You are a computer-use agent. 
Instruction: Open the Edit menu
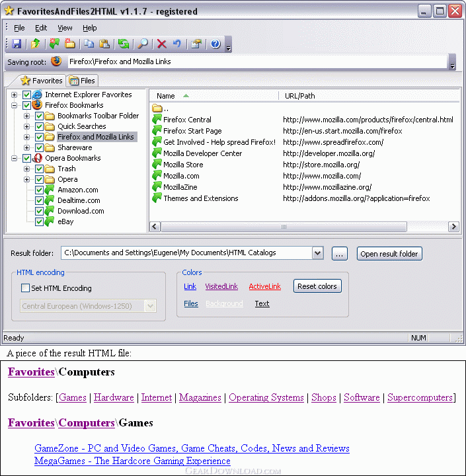(x=41, y=28)
